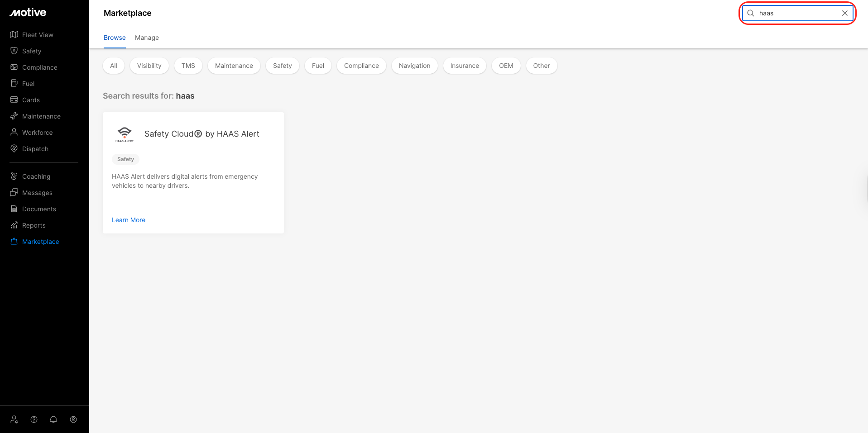This screenshot has width=868, height=433.
Task: Click the Motive logo
Action: [x=28, y=13]
